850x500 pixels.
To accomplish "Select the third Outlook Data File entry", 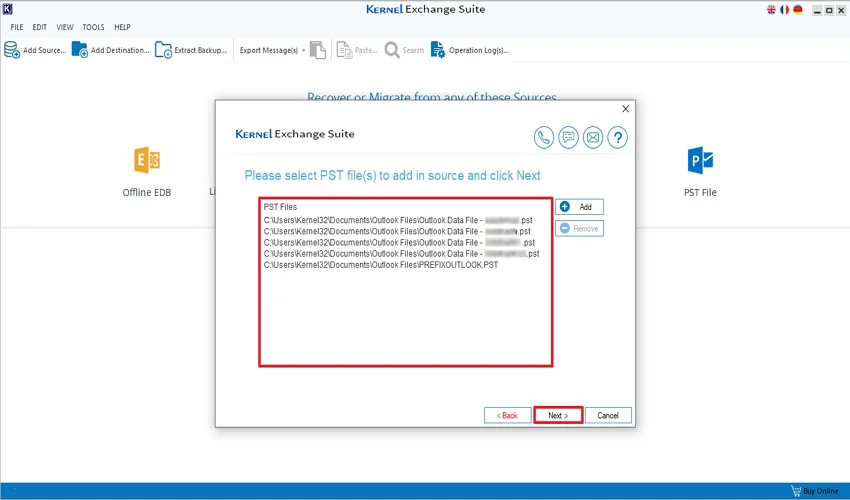I will pyautogui.click(x=400, y=242).
